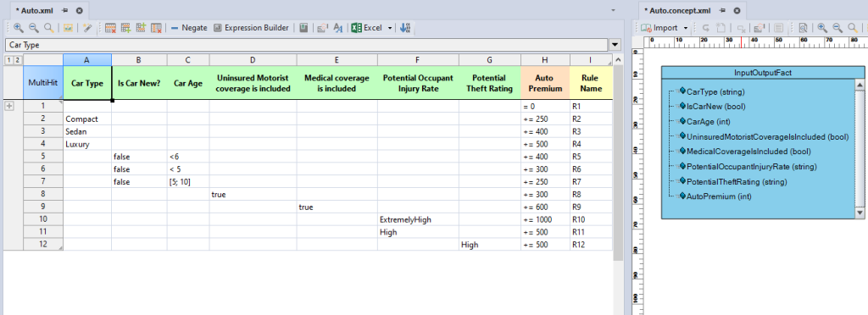Viewport: 868px width, 315px height.
Task: Open the Excel dropdown arrow
Action: click(390, 28)
